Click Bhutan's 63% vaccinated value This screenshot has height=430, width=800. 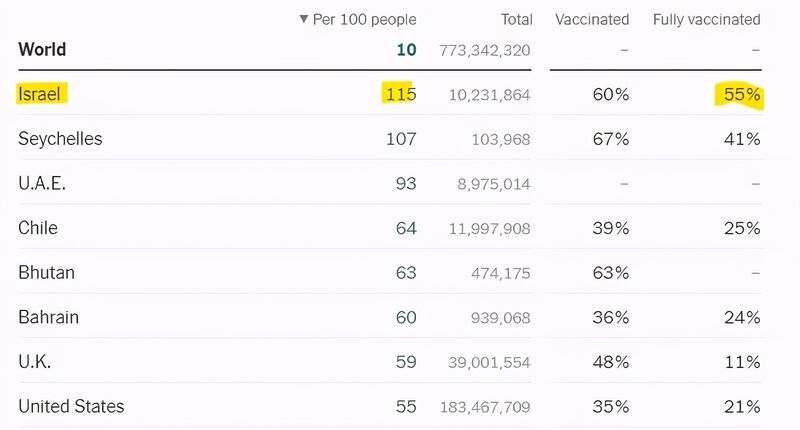pyautogui.click(x=609, y=272)
